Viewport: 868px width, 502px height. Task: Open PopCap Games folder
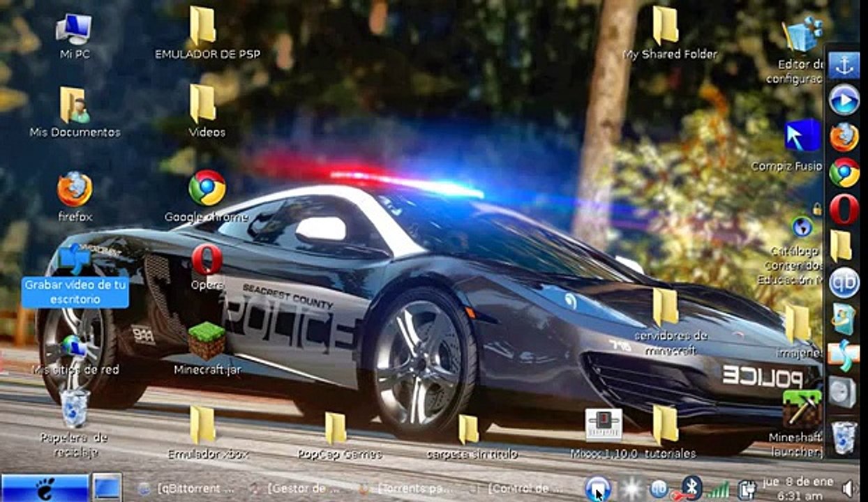[x=336, y=428]
